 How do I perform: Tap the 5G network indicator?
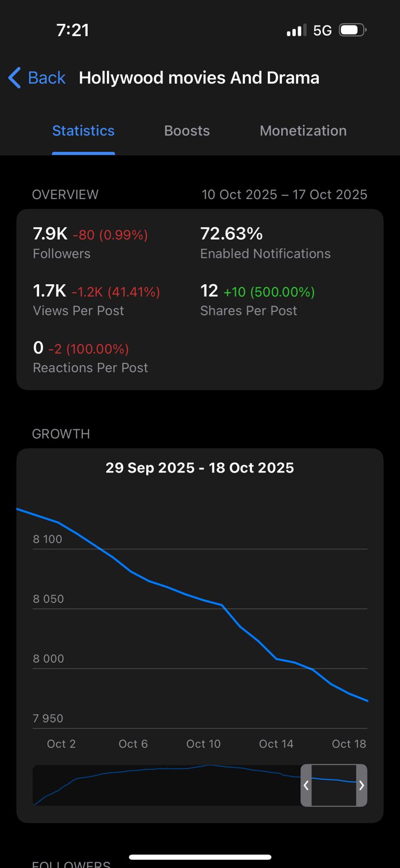tap(322, 30)
